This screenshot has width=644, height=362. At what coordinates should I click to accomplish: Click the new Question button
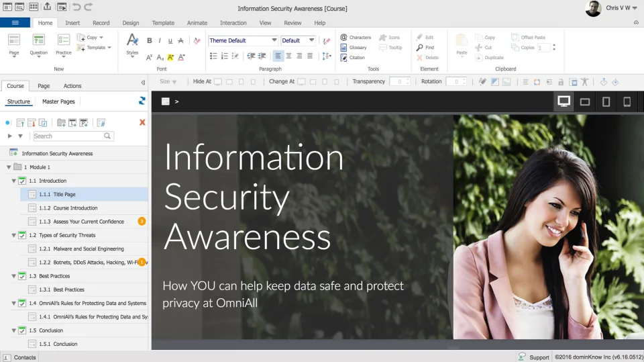39,45
